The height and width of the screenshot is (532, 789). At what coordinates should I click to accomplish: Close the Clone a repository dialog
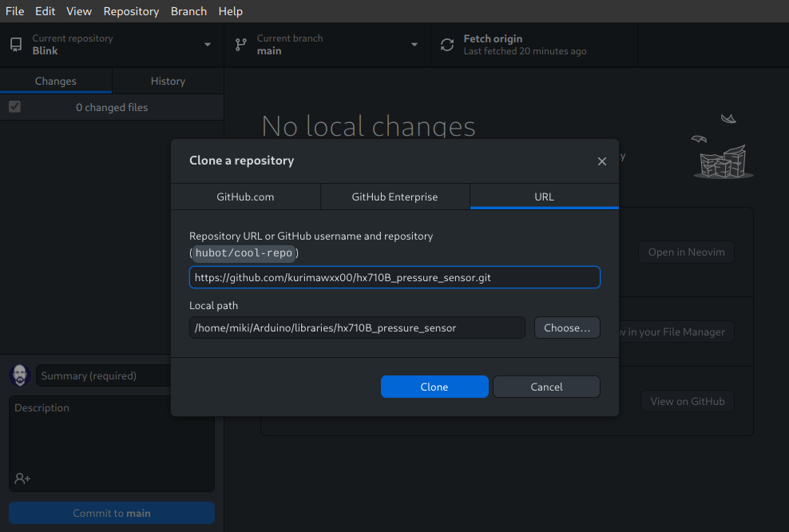602,161
